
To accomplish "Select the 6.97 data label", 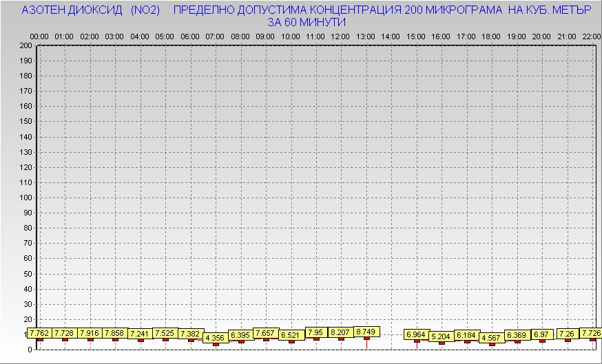I will (541, 334).
